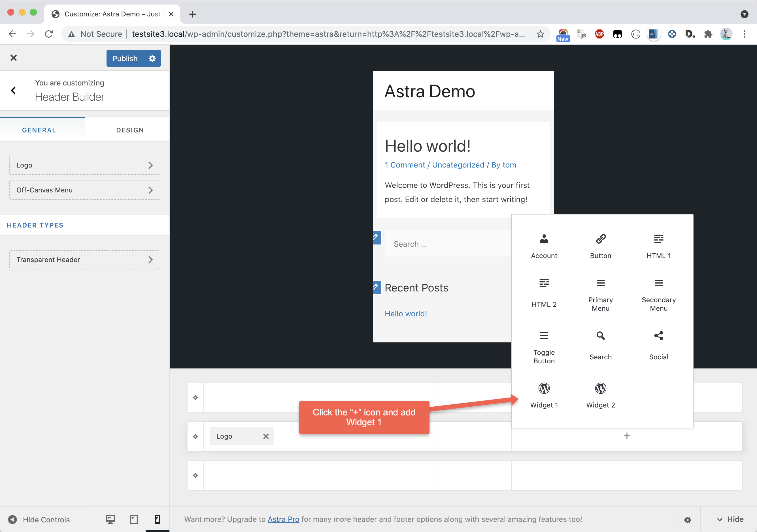This screenshot has height=532, width=757.
Task: Remove Logo from header row
Action: (266, 436)
